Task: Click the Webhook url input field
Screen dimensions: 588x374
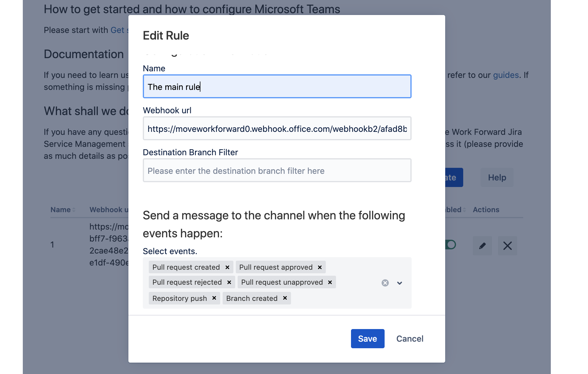Action: point(277,129)
